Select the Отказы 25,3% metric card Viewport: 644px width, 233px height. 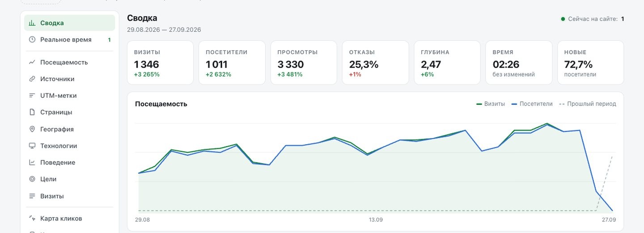coord(375,63)
